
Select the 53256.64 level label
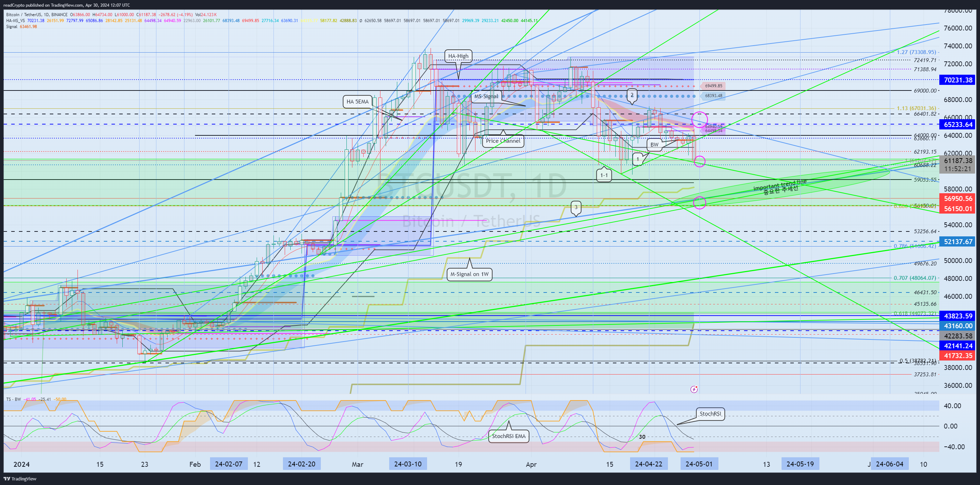[925, 231]
